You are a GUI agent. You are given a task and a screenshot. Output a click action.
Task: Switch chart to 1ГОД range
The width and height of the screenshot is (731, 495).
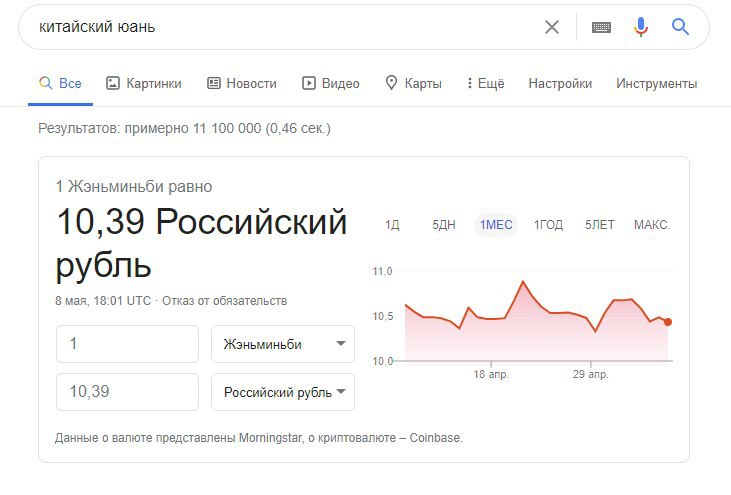click(x=548, y=225)
